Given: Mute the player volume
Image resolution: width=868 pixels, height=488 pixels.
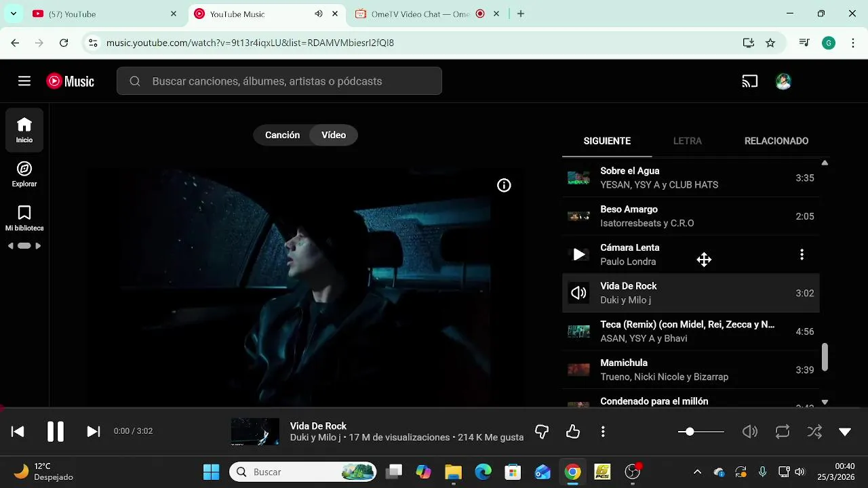Looking at the screenshot, I should coord(749,432).
